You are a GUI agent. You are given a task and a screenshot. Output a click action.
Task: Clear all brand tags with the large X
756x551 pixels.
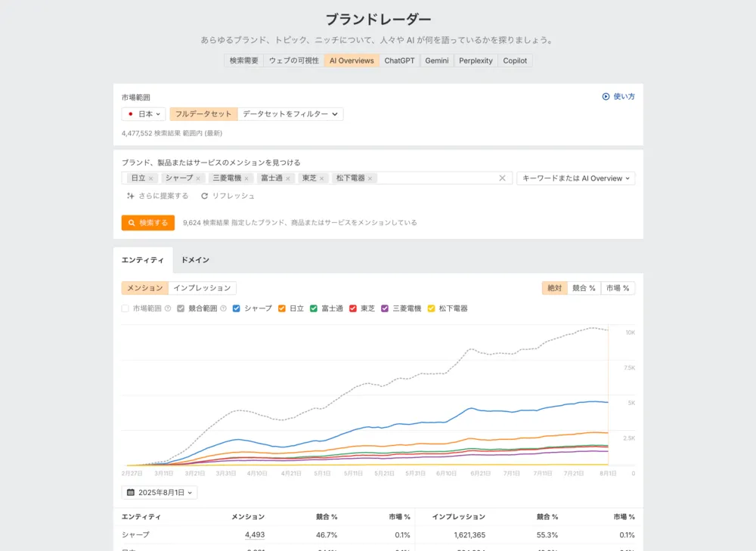[x=502, y=178]
